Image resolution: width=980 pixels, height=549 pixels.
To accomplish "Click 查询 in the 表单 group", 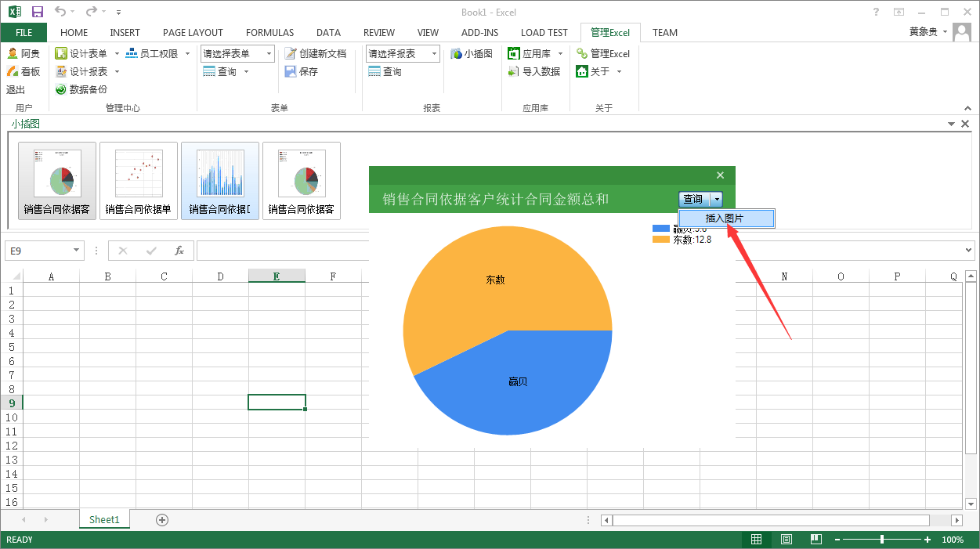I will click(x=220, y=71).
